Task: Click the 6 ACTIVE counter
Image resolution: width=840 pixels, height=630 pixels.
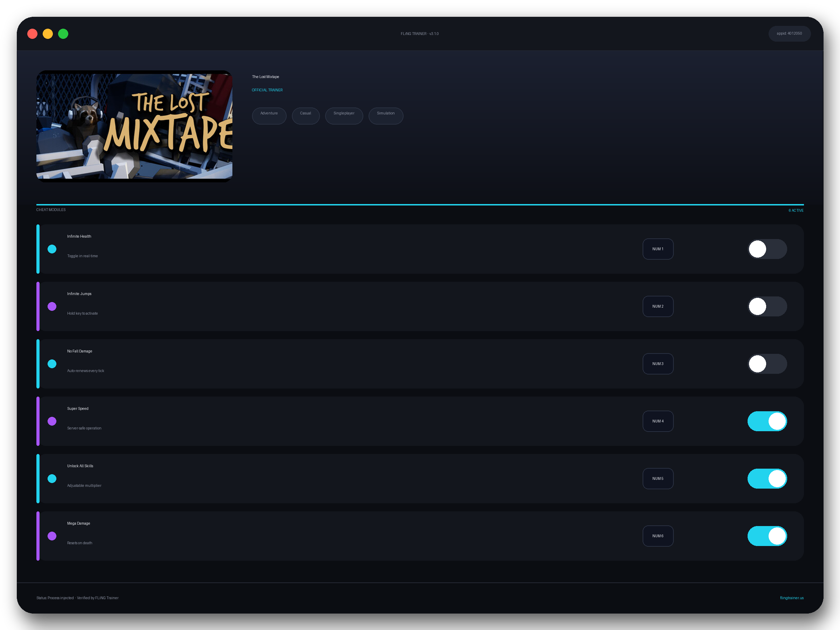Action: [x=796, y=210]
